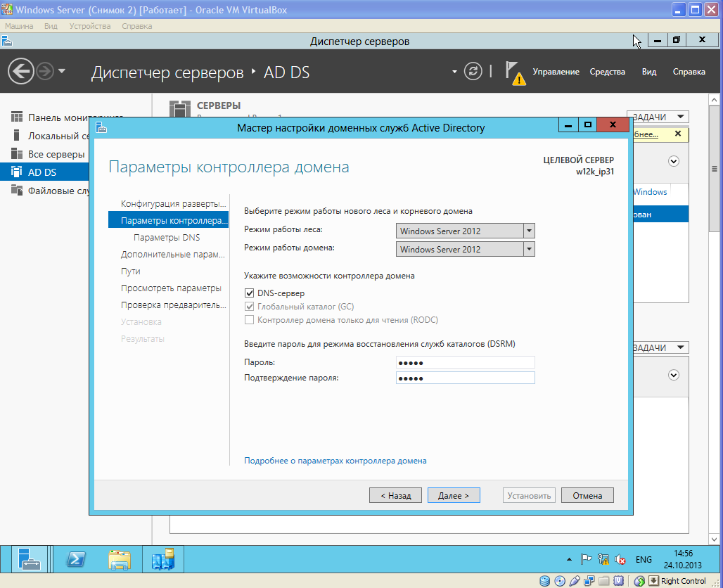Select AD DS in sidebar
723x588 pixels.
tap(44, 172)
